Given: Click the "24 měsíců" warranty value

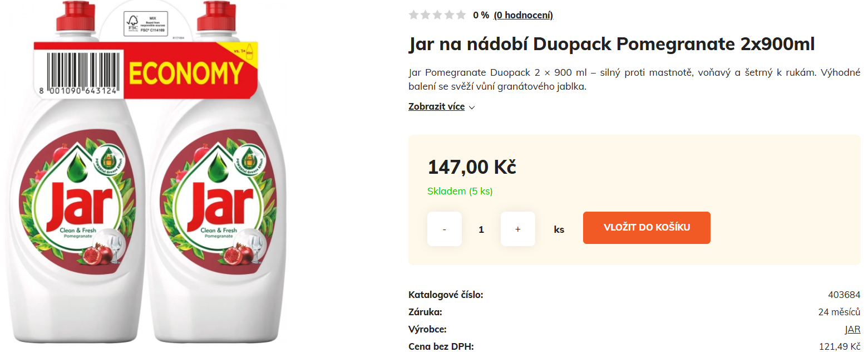Looking at the screenshot, I should [x=839, y=312].
